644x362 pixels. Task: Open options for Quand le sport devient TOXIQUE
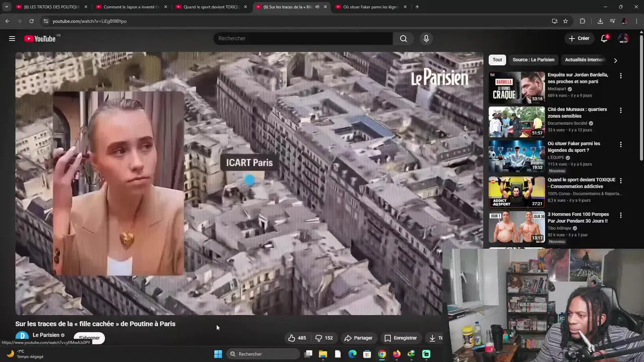620,180
